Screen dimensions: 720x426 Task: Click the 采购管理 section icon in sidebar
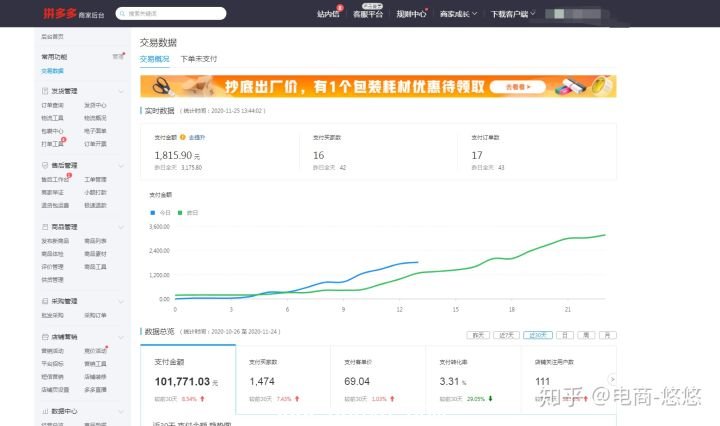point(45,301)
